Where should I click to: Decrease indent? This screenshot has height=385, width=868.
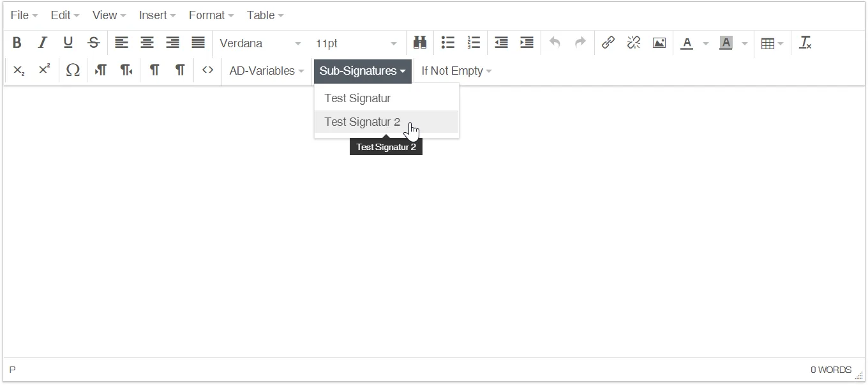point(501,43)
